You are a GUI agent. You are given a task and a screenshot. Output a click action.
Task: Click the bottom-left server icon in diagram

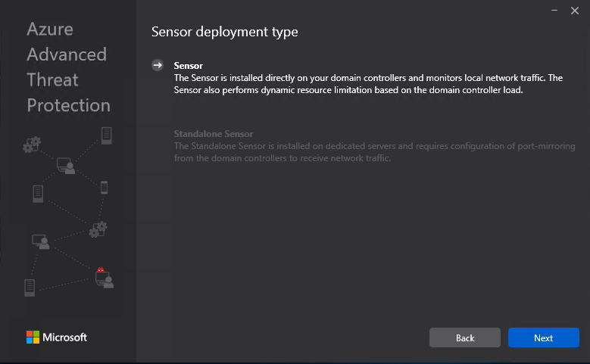click(30, 287)
